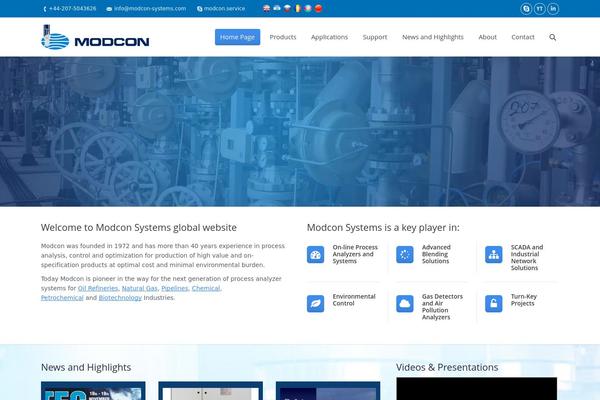Select the light-blue and white flag icon
The width and height of the screenshot is (600, 400).
point(277,8)
